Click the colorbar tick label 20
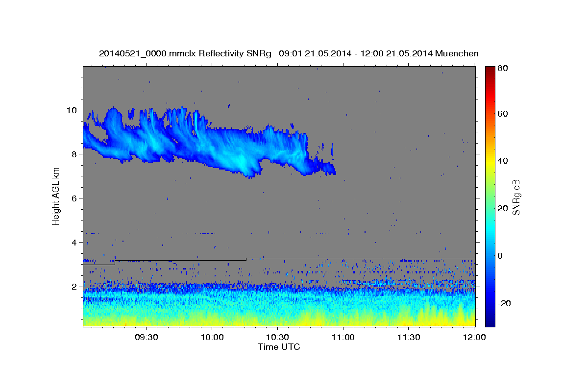The height and width of the screenshot is (392, 588). 504,208
